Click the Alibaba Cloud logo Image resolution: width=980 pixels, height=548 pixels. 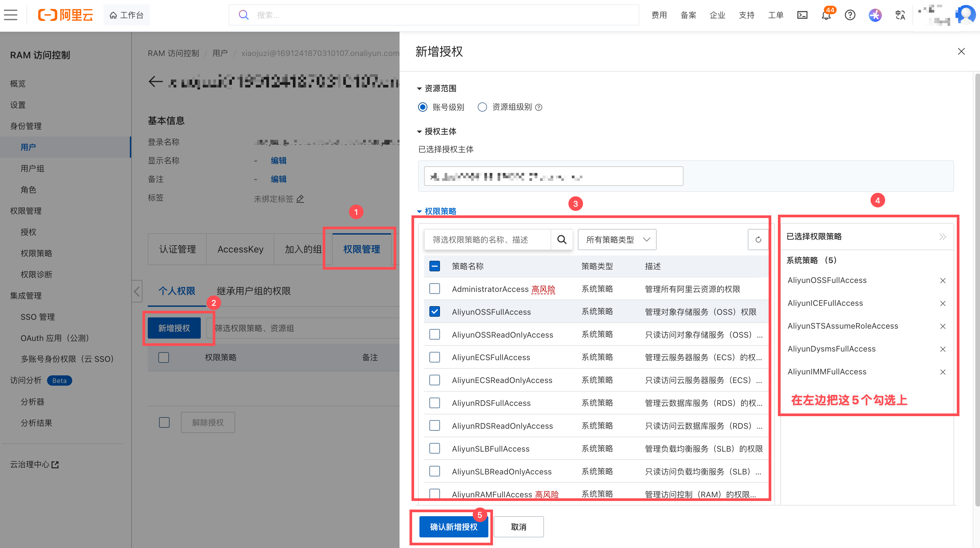pos(66,15)
